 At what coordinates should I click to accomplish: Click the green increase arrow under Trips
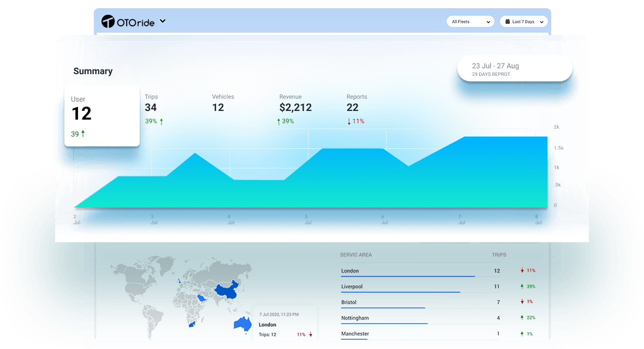[162, 121]
